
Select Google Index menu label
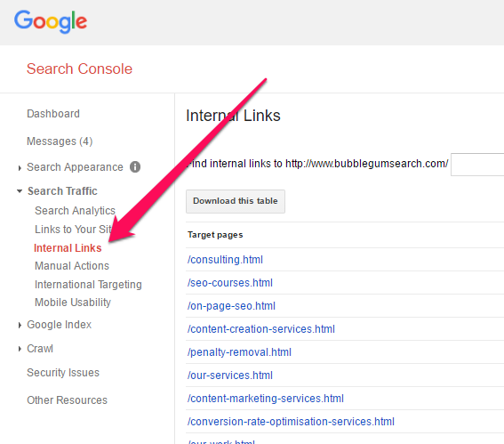click(60, 325)
